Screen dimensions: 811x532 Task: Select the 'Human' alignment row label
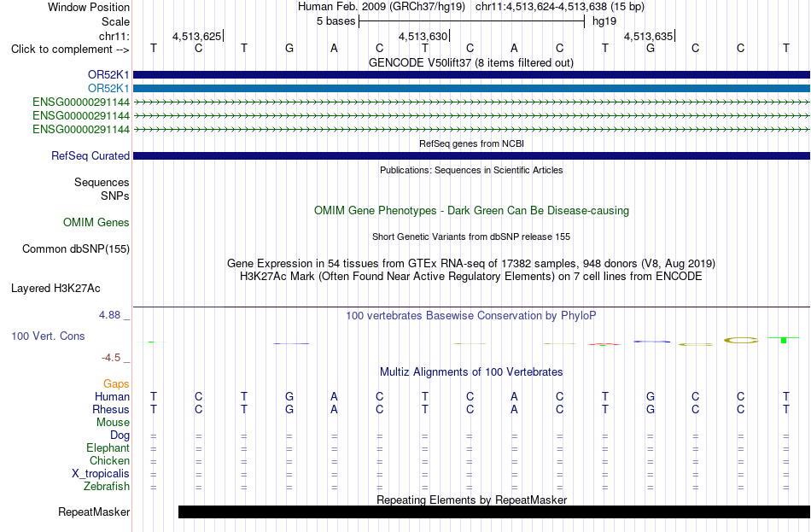point(112,397)
